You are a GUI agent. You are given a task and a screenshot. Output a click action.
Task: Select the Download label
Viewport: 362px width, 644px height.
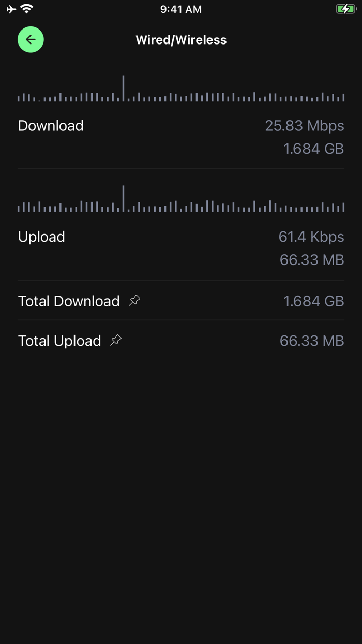pos(51,126)
